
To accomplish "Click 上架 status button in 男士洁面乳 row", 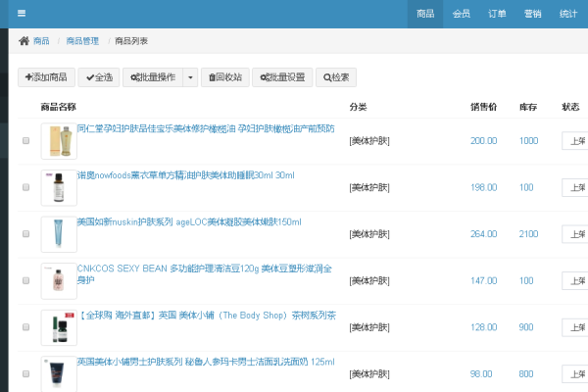I will coord(575,374).
